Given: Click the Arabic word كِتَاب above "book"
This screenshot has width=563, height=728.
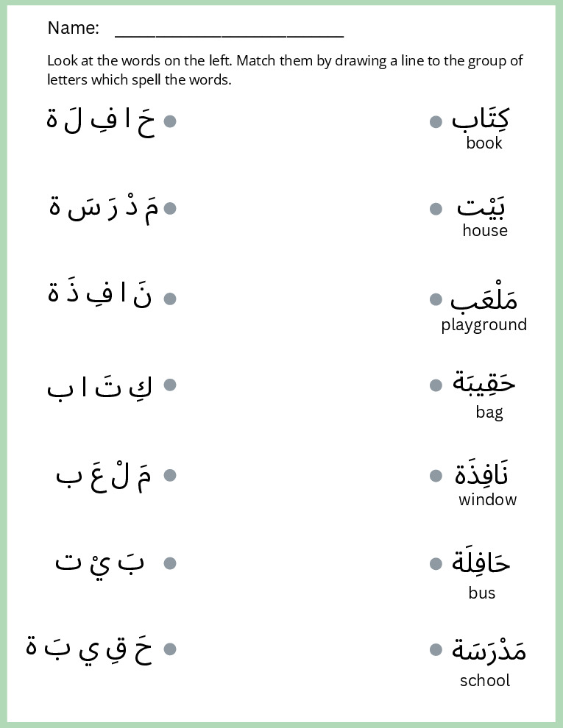Looking at the screenshot, I should click(x=481, y=118).
